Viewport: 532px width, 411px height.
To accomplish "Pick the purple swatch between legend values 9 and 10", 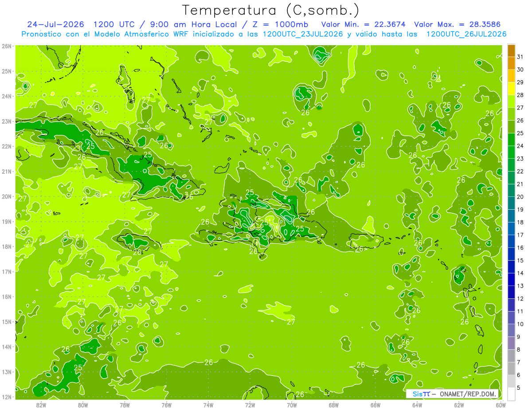I will tap(511, 331).
